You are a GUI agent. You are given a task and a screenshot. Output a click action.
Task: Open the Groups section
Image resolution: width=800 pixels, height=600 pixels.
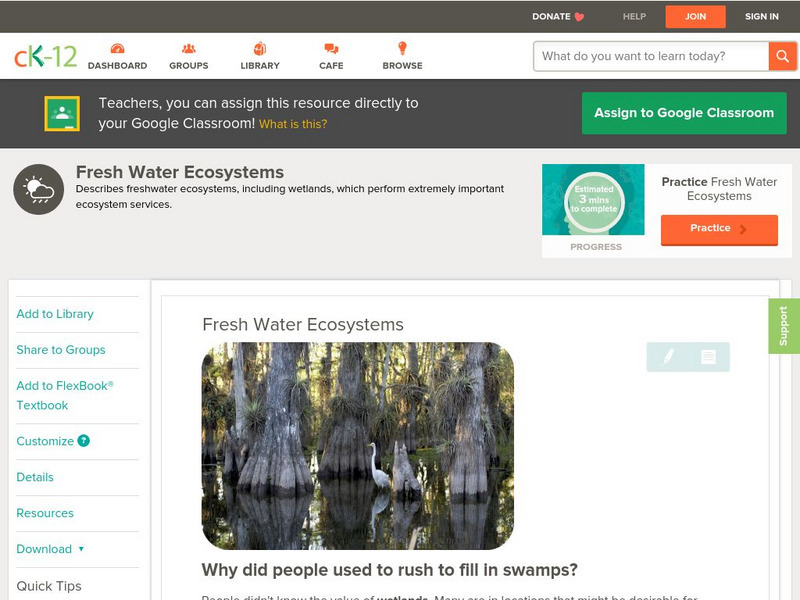click(x=189, y=56)
